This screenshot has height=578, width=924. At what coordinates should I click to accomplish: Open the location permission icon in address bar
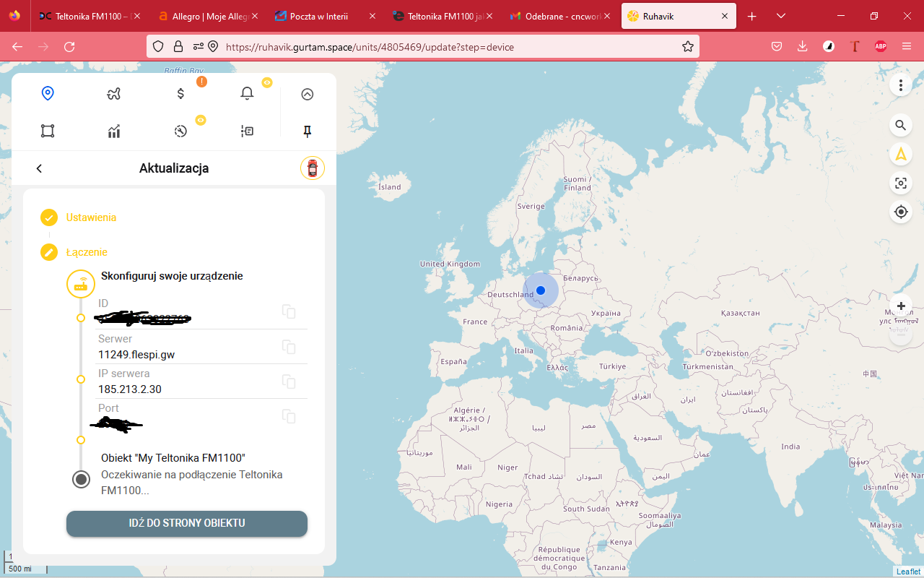[x=213, y=46]
